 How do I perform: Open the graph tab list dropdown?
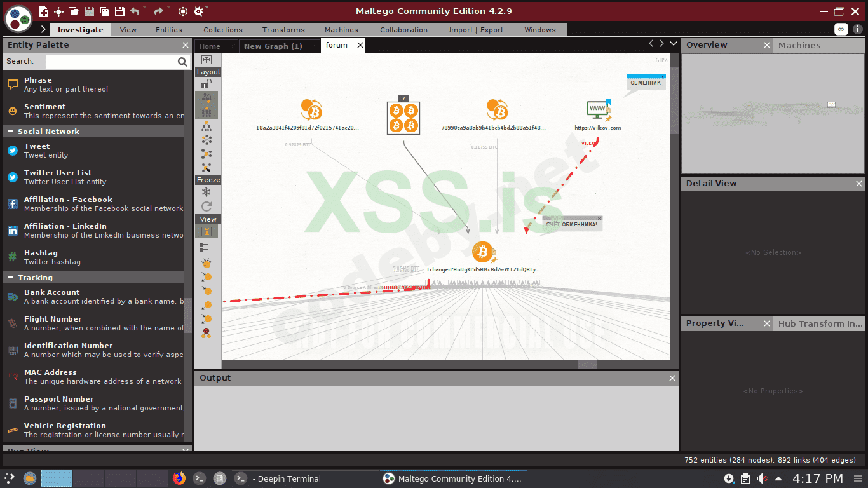pyautogui.click(x=673, y=44)
